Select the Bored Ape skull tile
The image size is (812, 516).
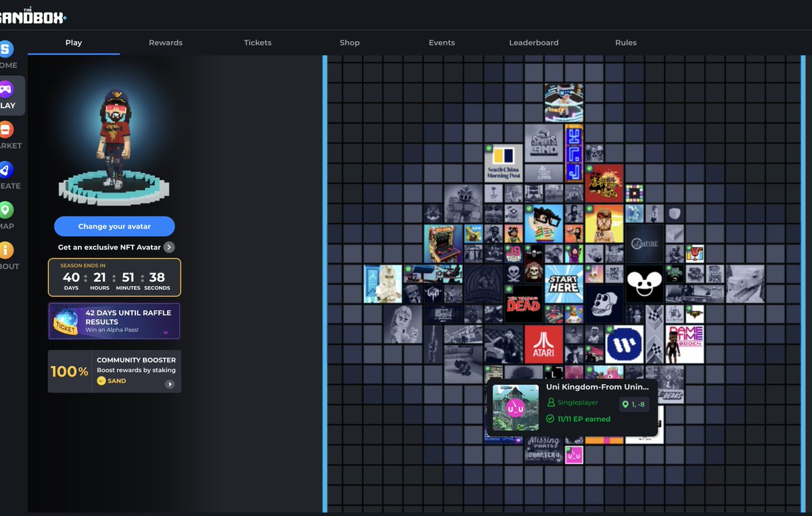point(604,304)
